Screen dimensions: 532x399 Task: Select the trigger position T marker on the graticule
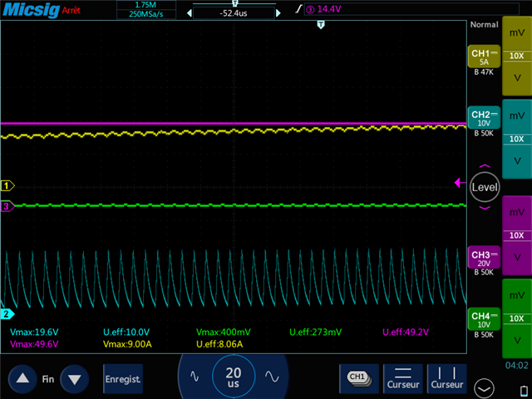(321, 25)
